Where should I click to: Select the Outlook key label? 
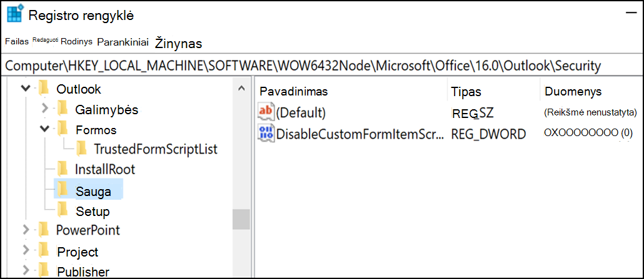(x=78, y=89)
